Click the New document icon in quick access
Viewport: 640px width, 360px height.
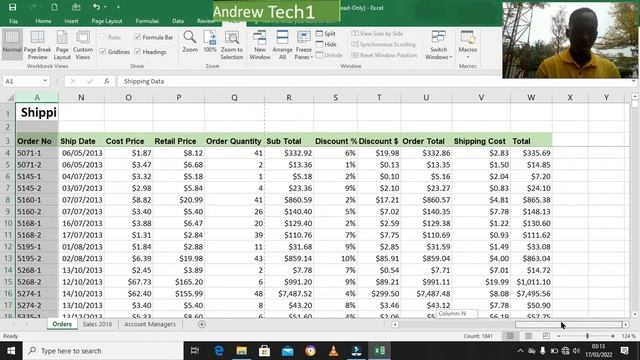54,7
